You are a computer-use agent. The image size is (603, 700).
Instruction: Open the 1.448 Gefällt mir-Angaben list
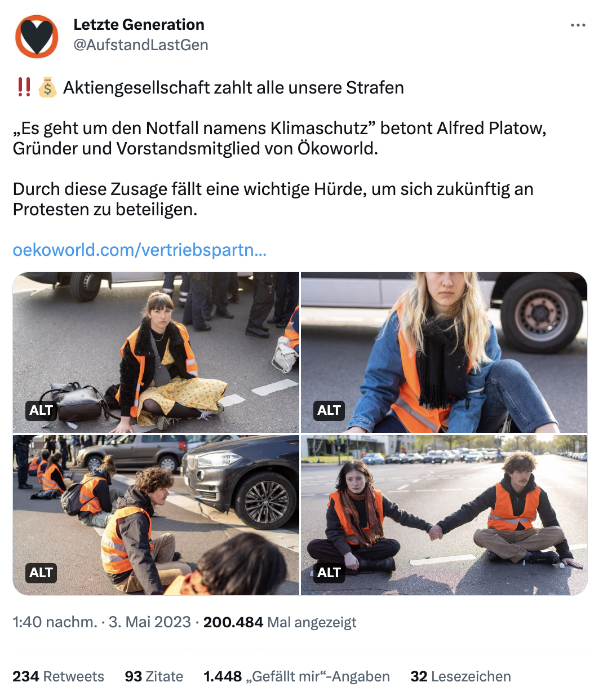(x=296, y=676)
